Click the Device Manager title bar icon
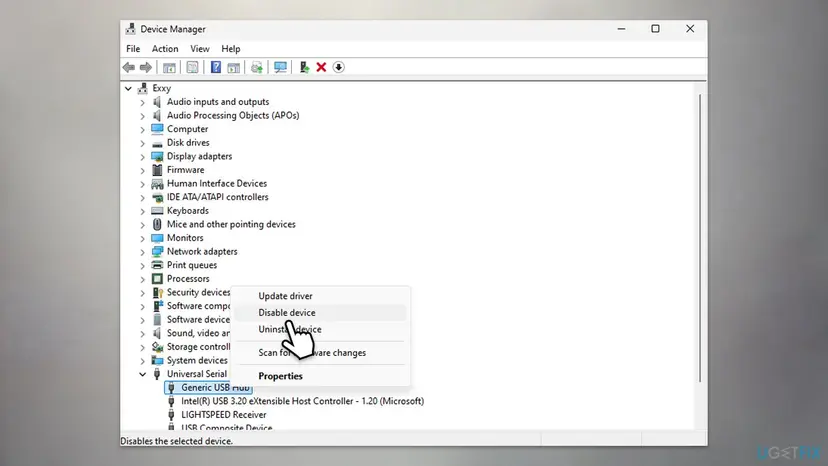828x466 pixels. tap(130, 29)
